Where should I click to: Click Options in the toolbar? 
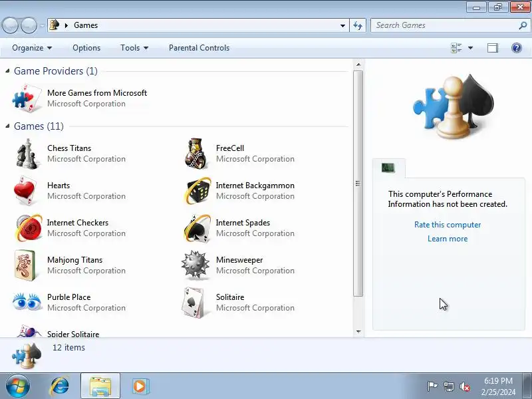[x=86, y=48]
